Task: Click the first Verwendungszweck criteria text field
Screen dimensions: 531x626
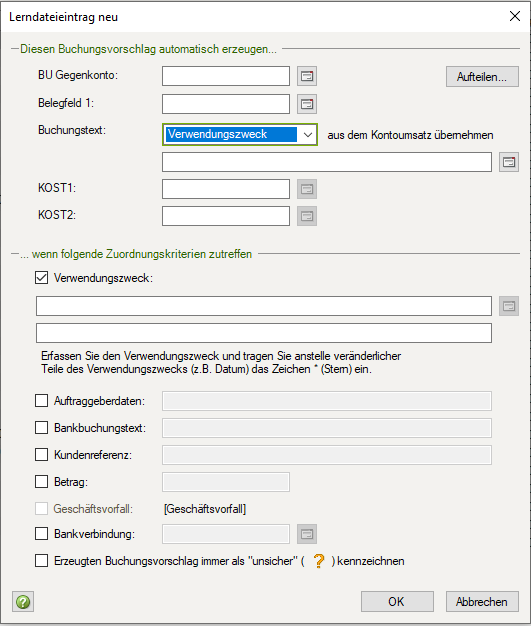Action: pos(264,306)
